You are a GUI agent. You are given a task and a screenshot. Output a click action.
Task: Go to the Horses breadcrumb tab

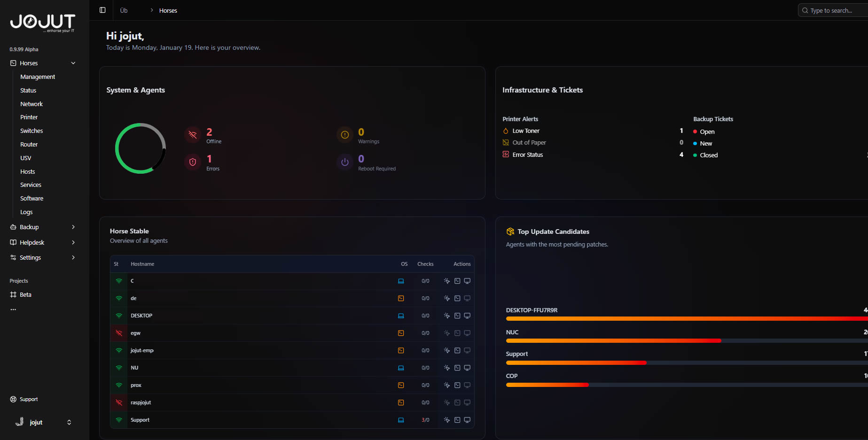tap(168, 10)
